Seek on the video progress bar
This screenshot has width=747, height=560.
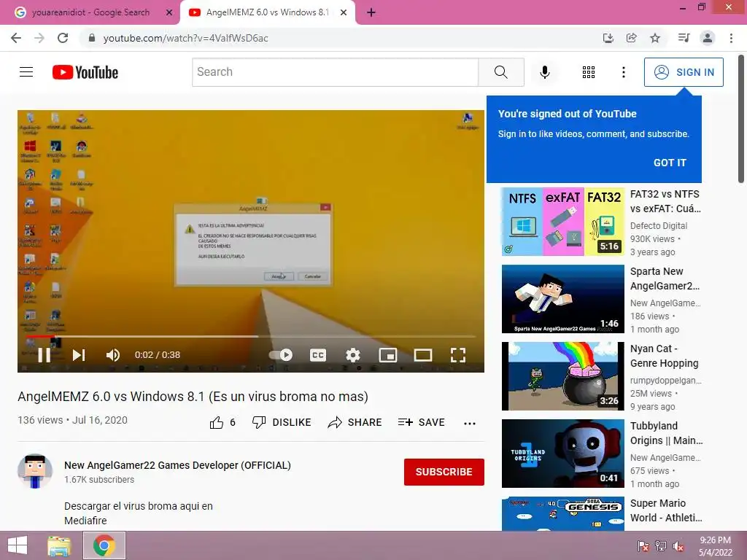251,337
